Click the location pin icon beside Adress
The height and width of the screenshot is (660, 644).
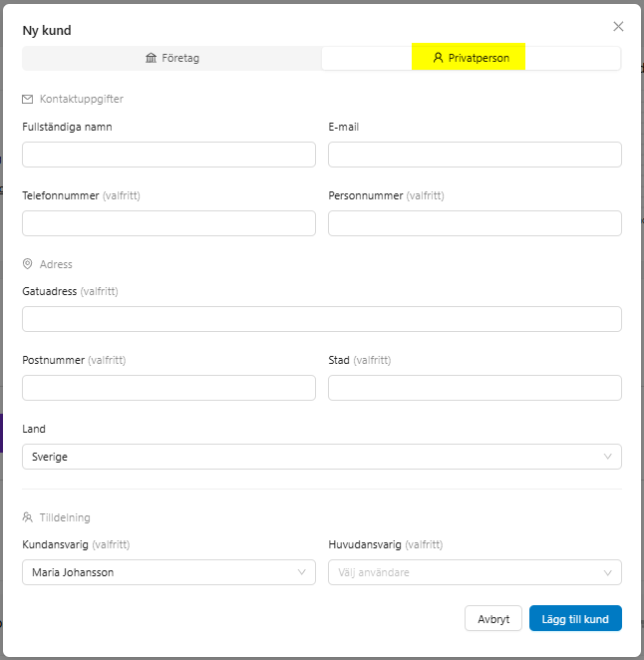27,264
